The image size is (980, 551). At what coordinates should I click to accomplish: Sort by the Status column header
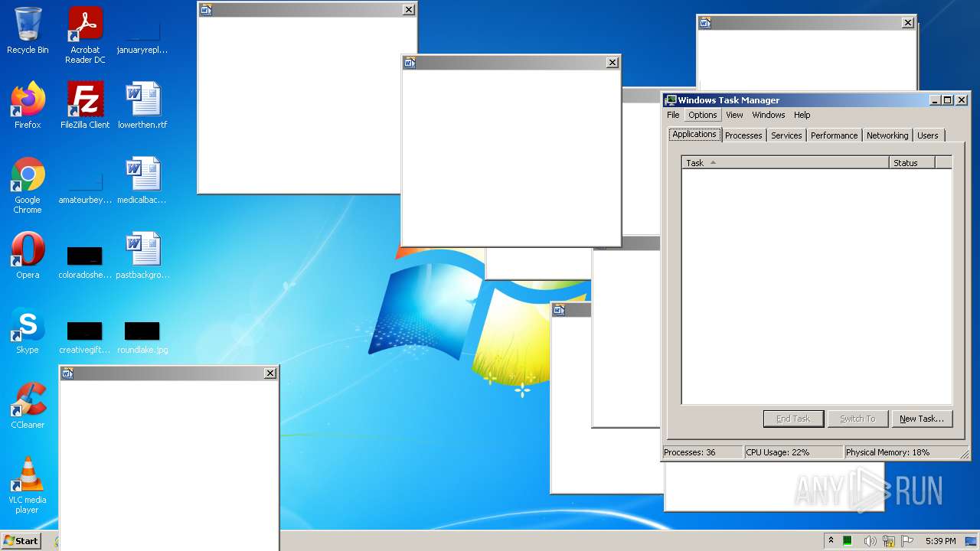pos(913,162)
